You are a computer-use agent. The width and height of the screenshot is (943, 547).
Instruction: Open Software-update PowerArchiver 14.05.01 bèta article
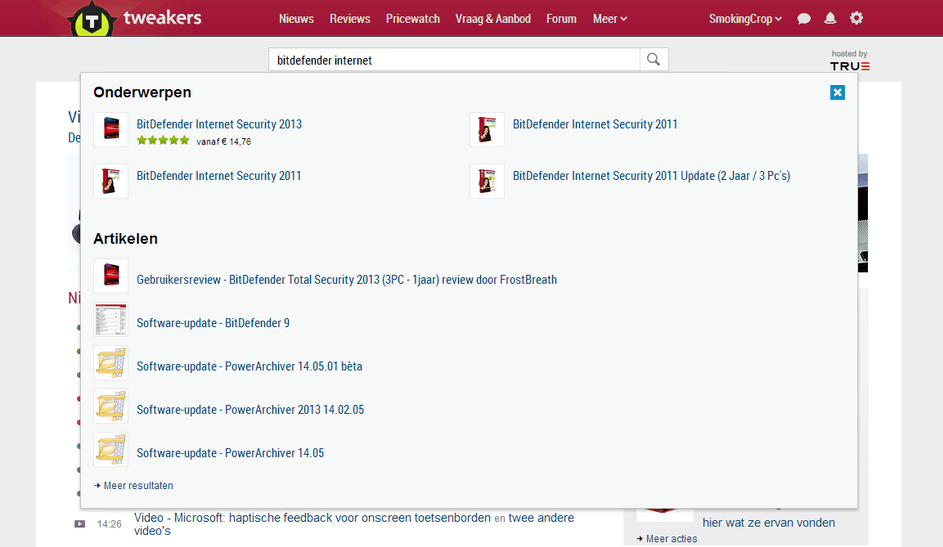point(249,366)
